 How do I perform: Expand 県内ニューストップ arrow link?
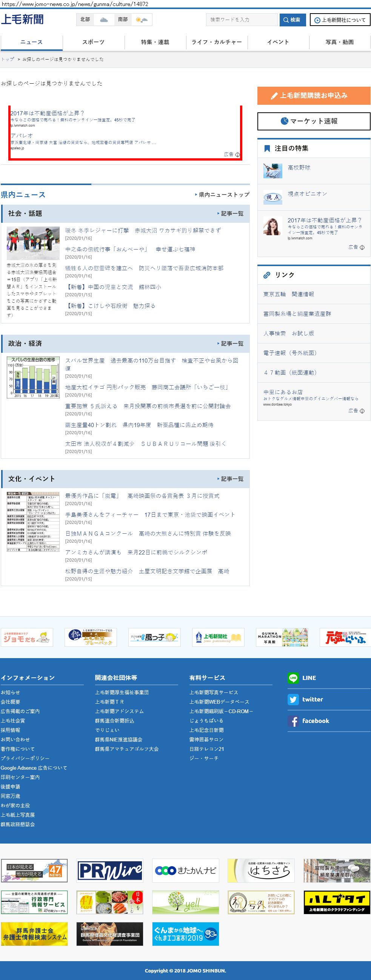pos(222,195)
